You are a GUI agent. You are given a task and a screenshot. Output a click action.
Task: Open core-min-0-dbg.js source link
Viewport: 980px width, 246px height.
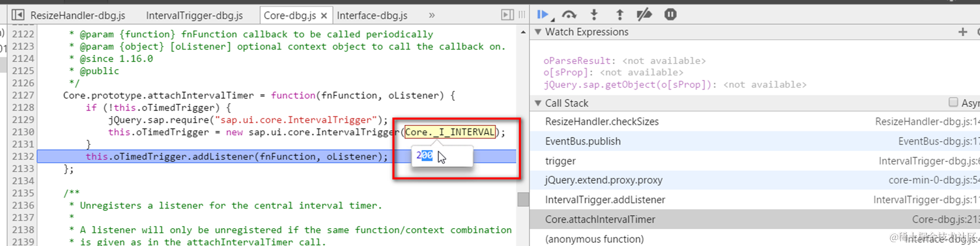(934, 180)
